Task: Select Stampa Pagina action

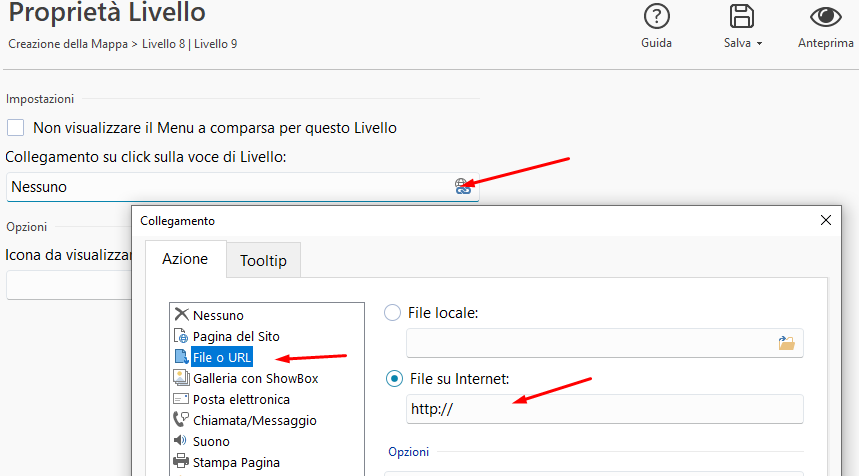Action: click(x=227, y=462)
